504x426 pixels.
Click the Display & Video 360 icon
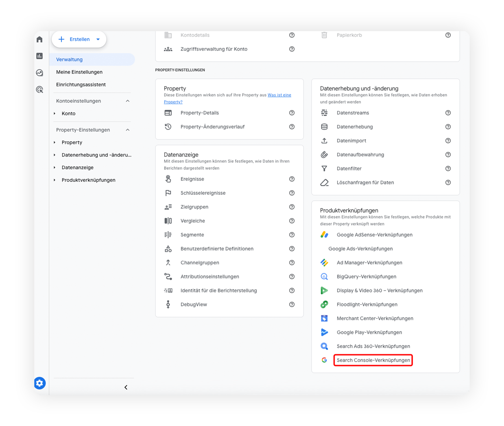point(324,290)
